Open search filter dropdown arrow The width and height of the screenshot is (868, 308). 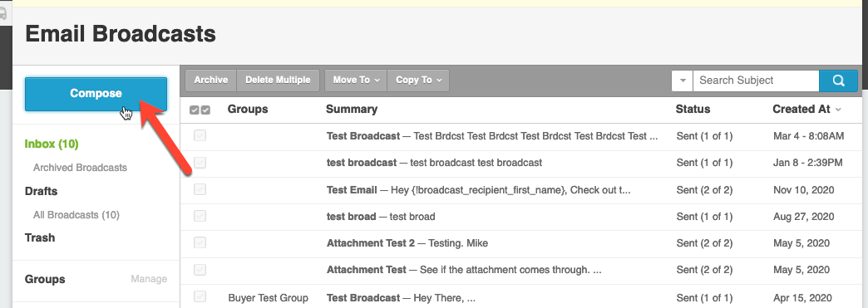pos(683,81)
